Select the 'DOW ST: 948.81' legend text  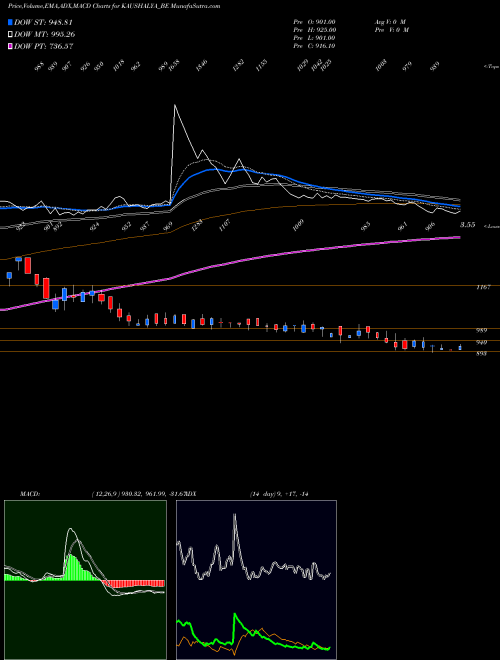coord(44,22)
